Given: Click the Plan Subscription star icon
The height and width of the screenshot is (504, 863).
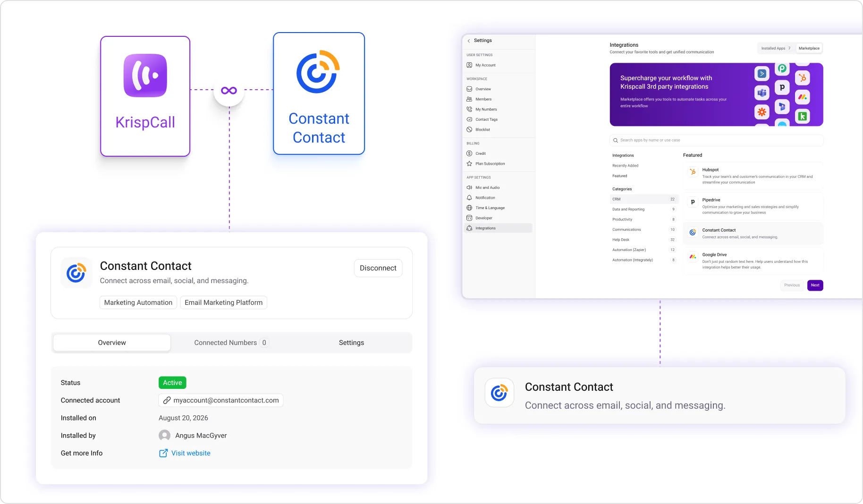Looking at the screenshot, I should click(x=469, y=164).
